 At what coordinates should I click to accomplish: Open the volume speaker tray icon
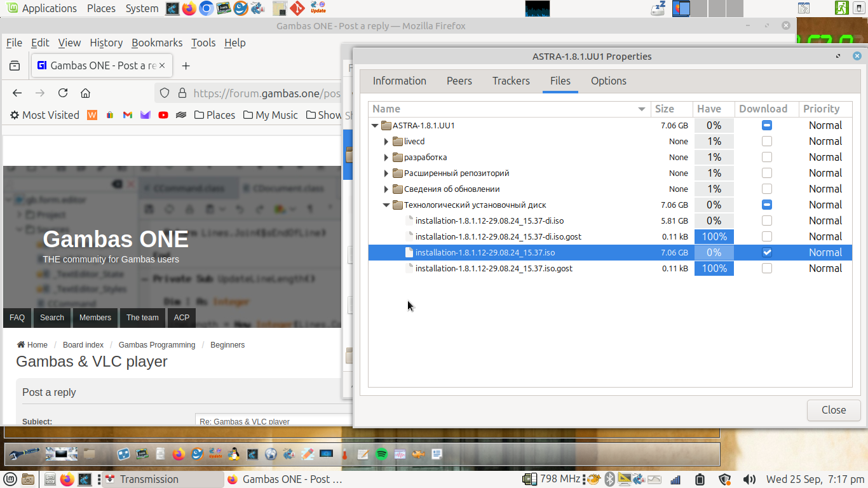(749, 479)
